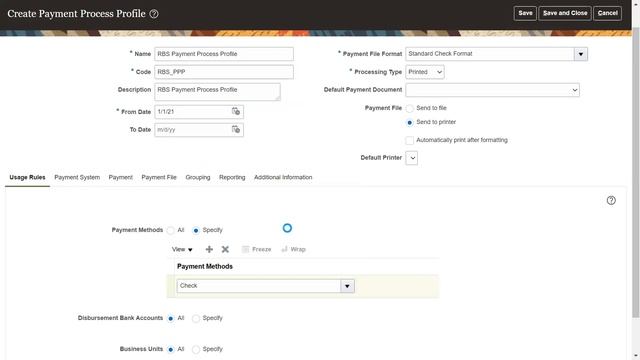Select Send to printer radio
Screen dimensions: 640x360
[x=410, y=122]
